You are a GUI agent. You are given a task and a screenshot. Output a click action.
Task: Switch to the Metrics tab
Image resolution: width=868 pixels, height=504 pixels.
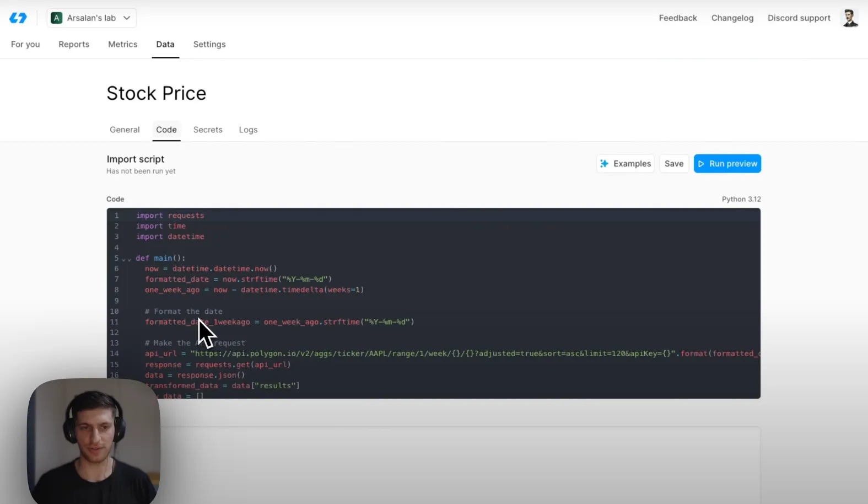pyautogui.click(x=122, y=44)
